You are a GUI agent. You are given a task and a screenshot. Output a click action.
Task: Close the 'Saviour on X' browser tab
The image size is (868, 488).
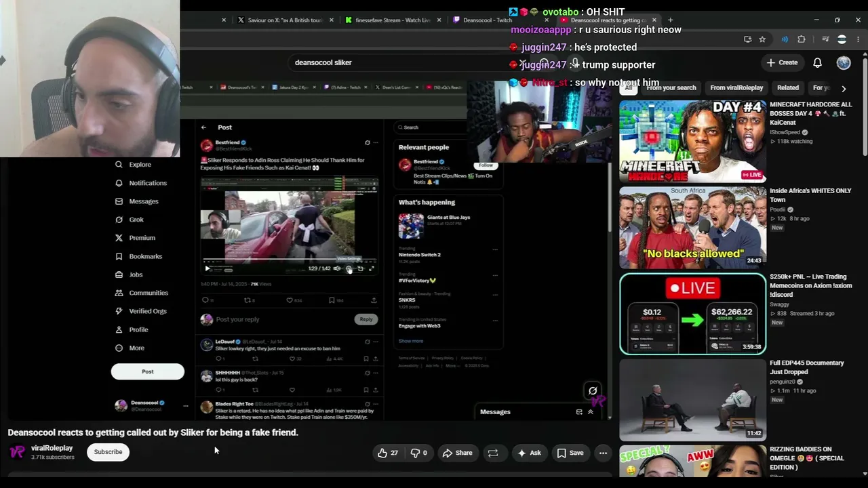point(332,20)
